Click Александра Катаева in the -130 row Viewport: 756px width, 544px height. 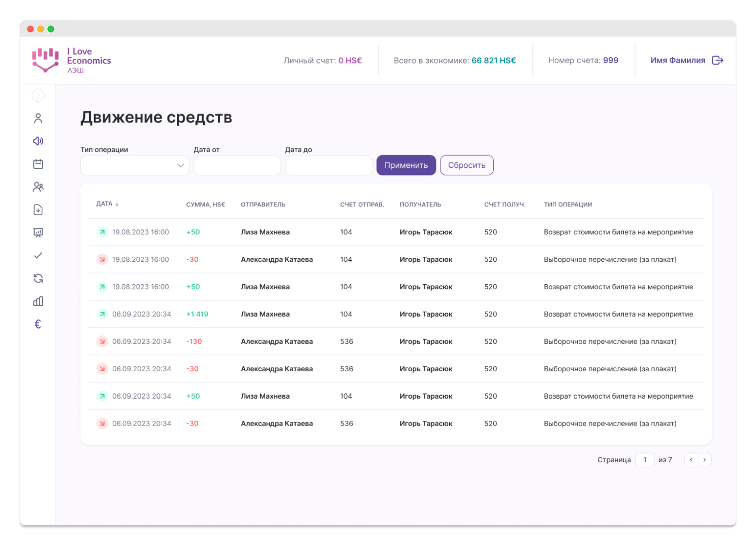277,342
